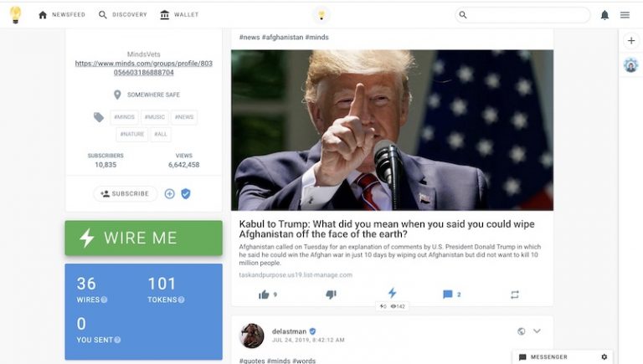Viewport: 643px width, 364px height.
Task: Open notifications with the bell icon
Action: (604, 15)
